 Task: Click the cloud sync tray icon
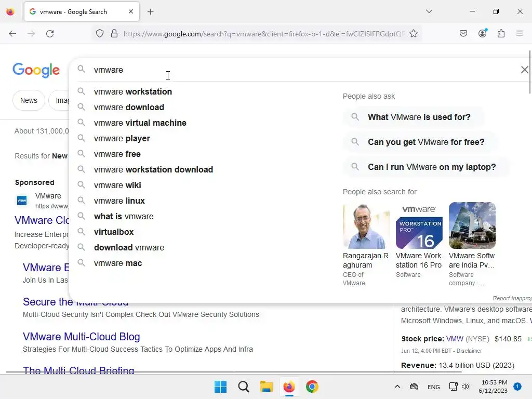tap(414, 387)
